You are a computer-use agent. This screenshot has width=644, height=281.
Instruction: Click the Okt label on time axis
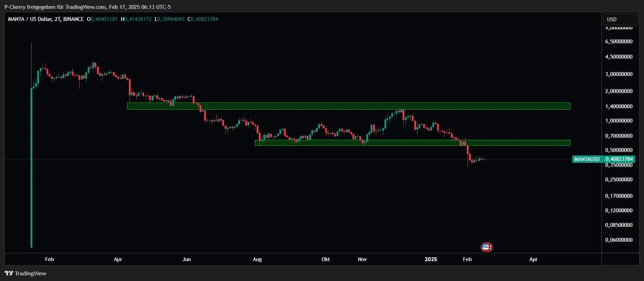coord(326,259)
